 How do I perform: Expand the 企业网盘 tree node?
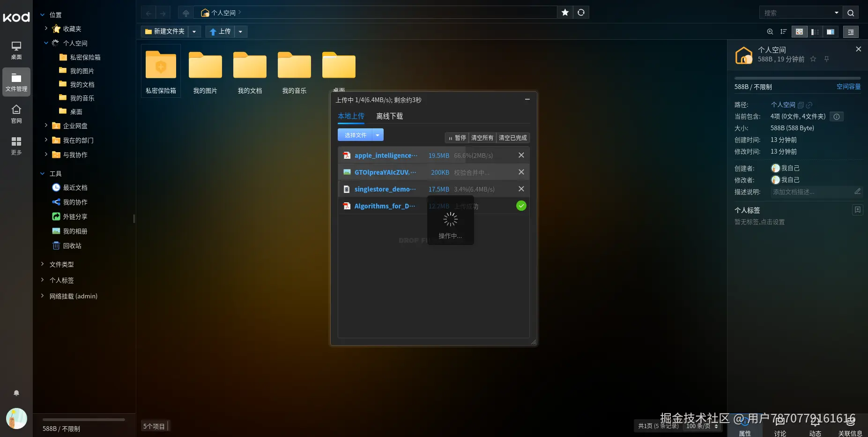coord(46,126)
